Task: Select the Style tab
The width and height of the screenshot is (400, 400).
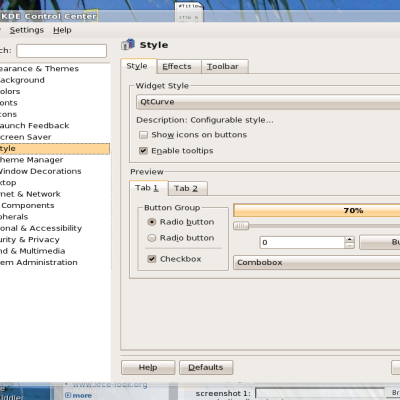Action: tap(138, 66)
